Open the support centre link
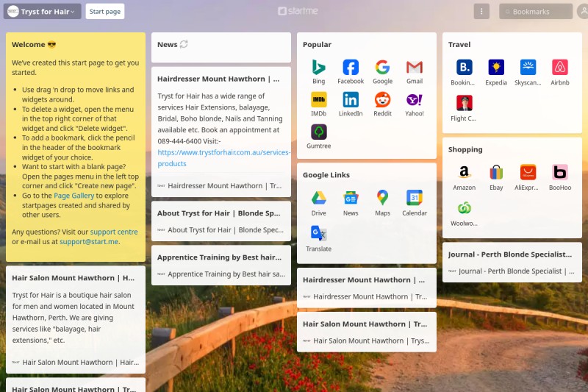Viewport: 588px width, 392px height. tap(114, 232)
